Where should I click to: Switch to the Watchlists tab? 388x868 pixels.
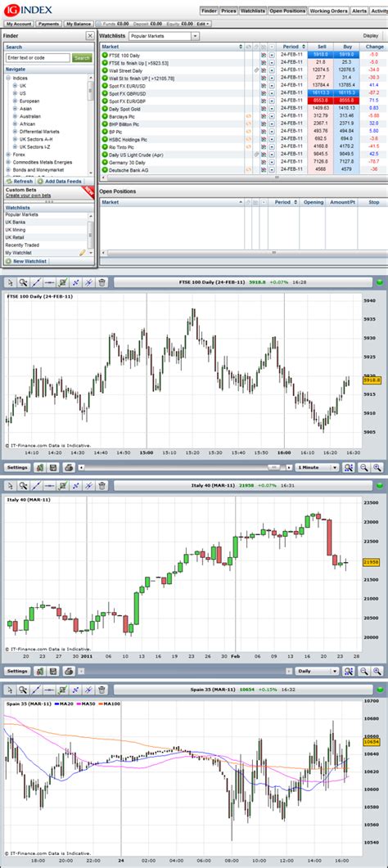pyautogui.click(x=252, y=11)
